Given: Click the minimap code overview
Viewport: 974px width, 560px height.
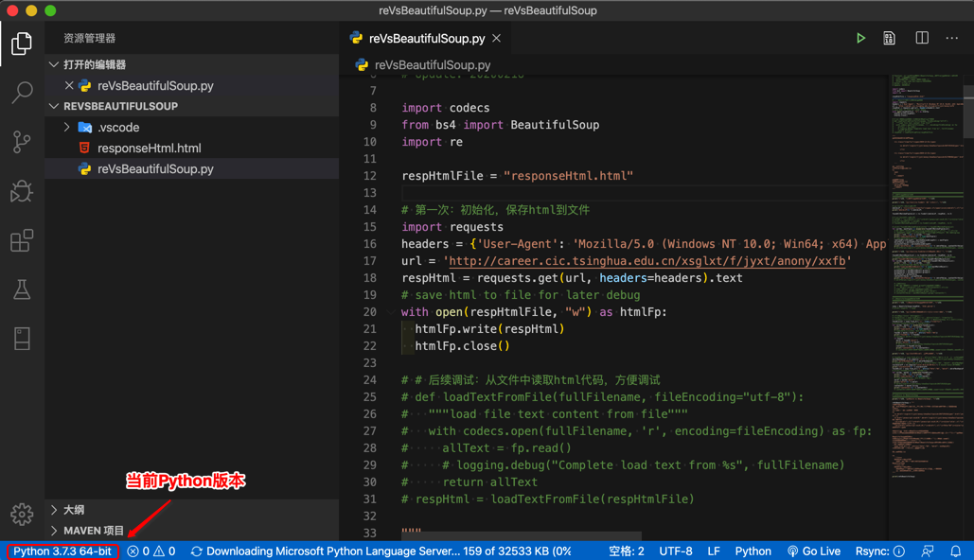Looking at the screenshot, I should [927, 278].
